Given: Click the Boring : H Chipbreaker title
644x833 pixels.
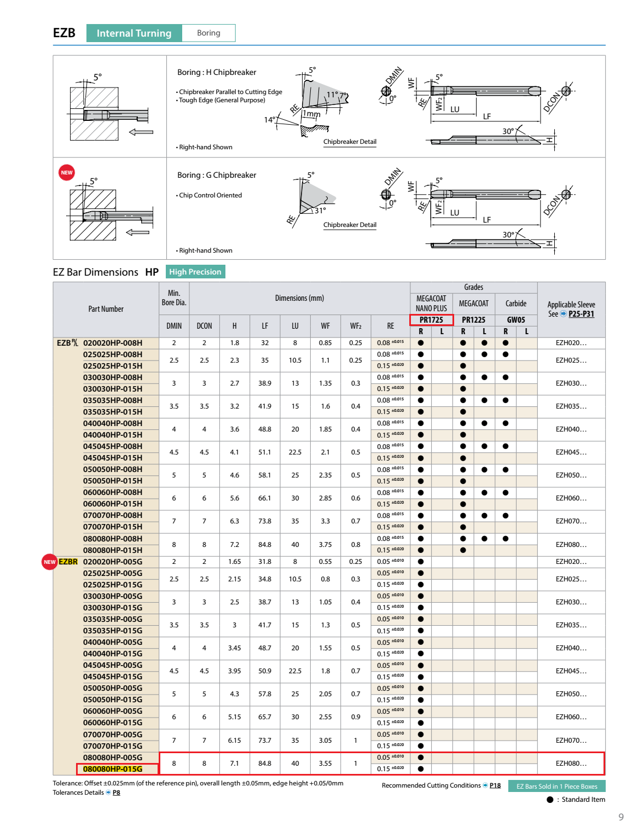Looking at the screenshot, I should click(x=217, y=72).
